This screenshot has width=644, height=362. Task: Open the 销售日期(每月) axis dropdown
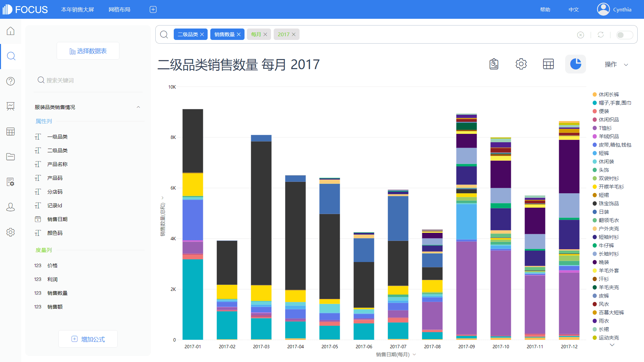coord(414,355)
